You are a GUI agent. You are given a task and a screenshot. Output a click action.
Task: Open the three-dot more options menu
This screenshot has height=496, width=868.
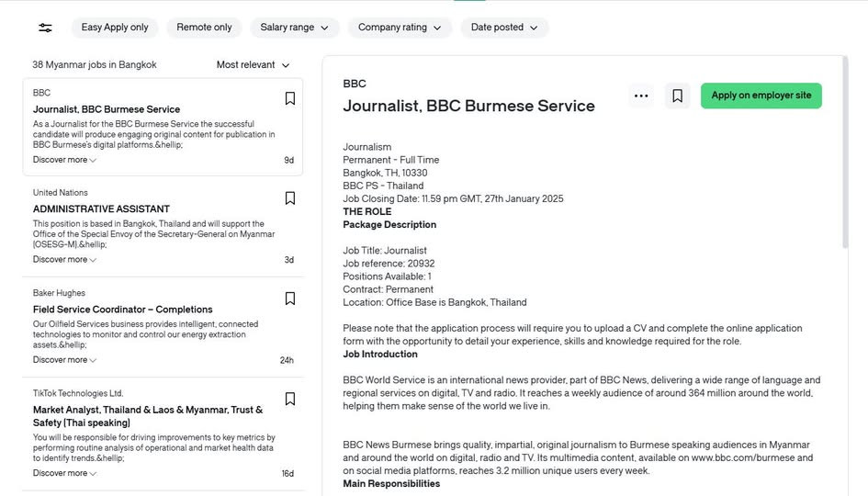[641, 96]
